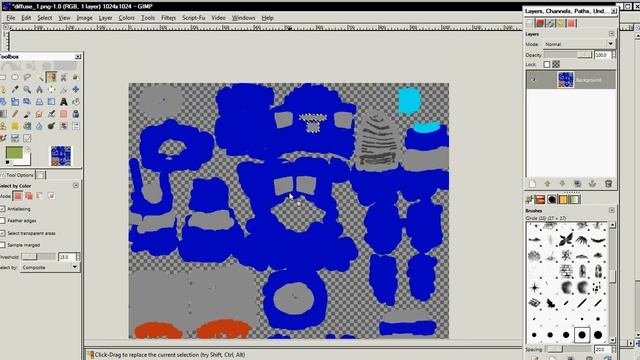Delete layer with the trash icon
The image size is (640, 360).
click(x=608, y=184)
